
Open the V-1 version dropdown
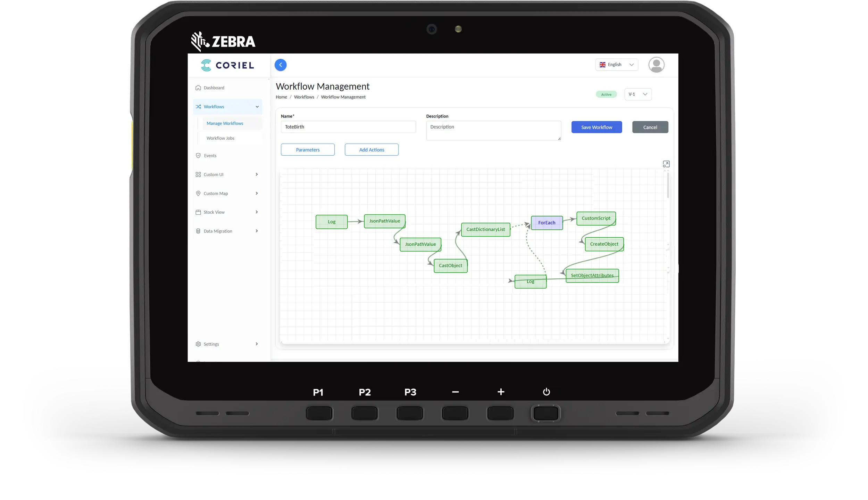pyautogui.click(x=638, y=94)
